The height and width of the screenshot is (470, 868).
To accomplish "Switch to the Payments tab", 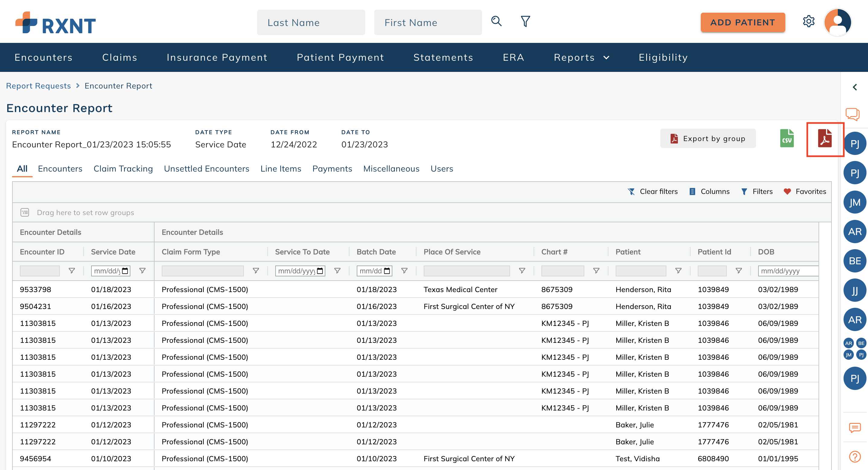I will point(332,169).
